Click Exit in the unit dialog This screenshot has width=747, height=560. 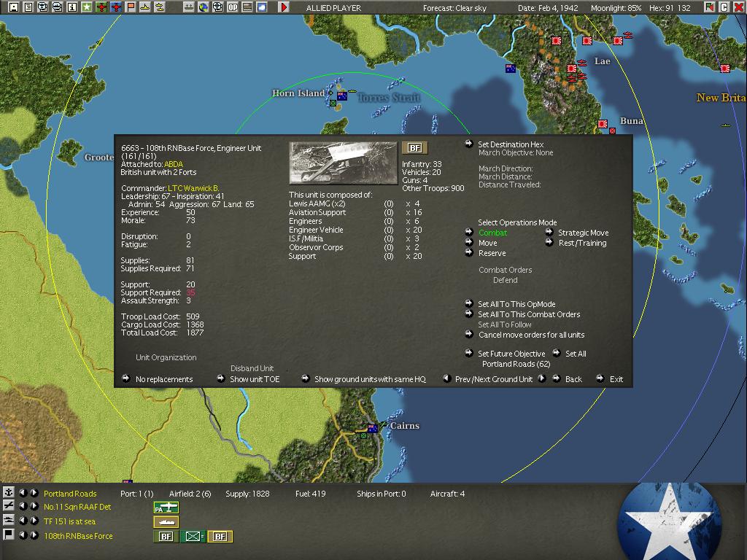[616, 379]
